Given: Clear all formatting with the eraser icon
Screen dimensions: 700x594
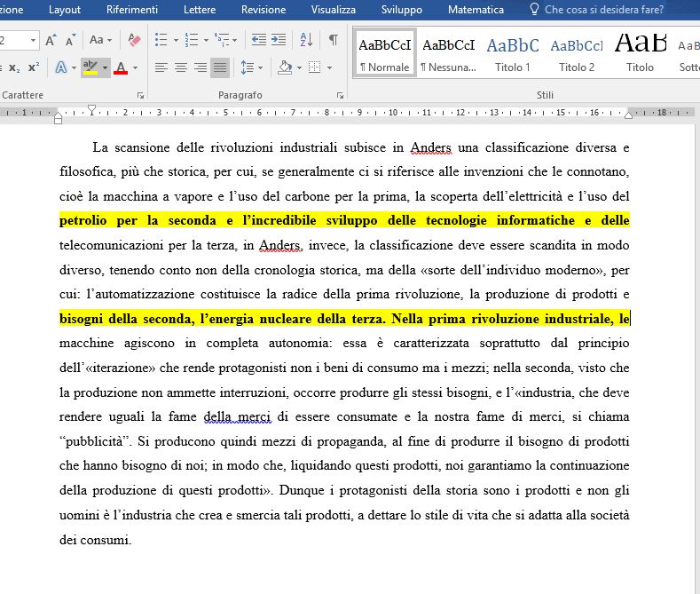Looking at the screenshot, I should pos(134,40).
